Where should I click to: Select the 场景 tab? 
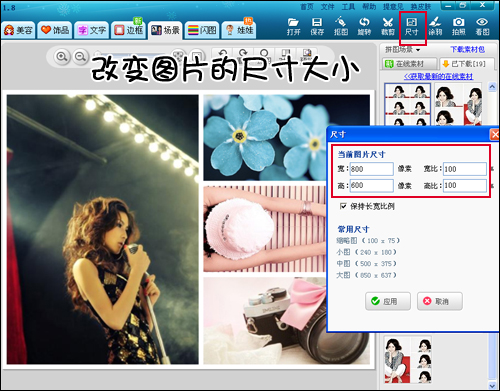tap(165, 30)
